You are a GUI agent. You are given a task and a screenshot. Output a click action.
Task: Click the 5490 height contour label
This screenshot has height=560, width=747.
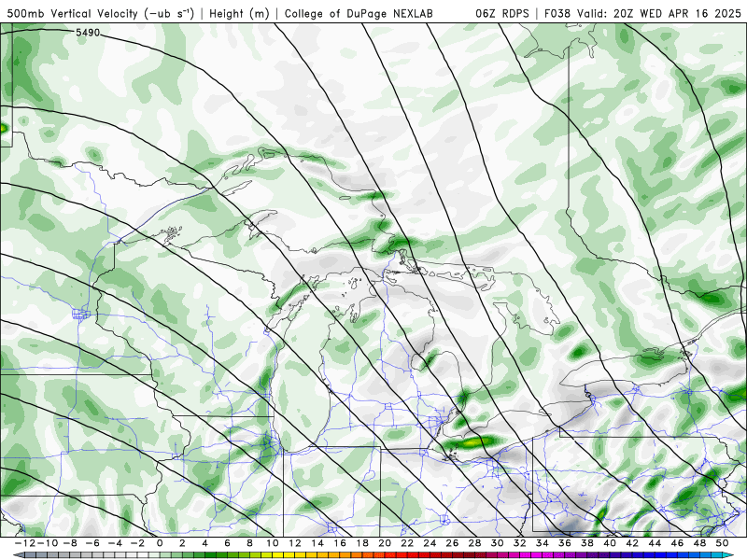coord(88,33)
